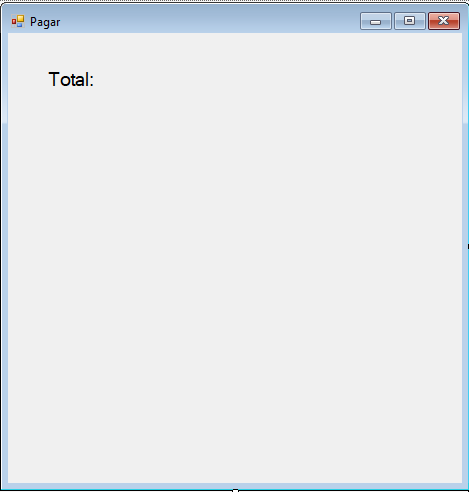Image resolution: width=472 pixels, height=492 pixels.
Task: Click the Pagar form icon in title bar
Action: pyautogui.click(x=18, y=21)
